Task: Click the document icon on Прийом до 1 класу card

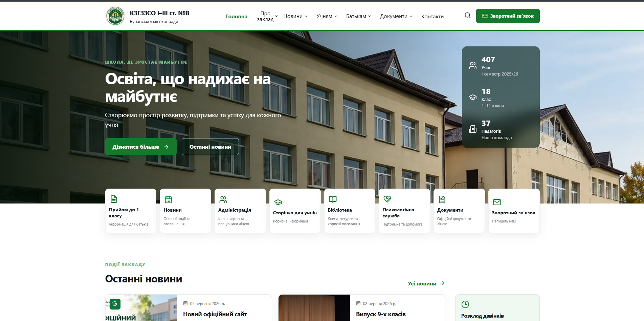Action: pos(114,199)
